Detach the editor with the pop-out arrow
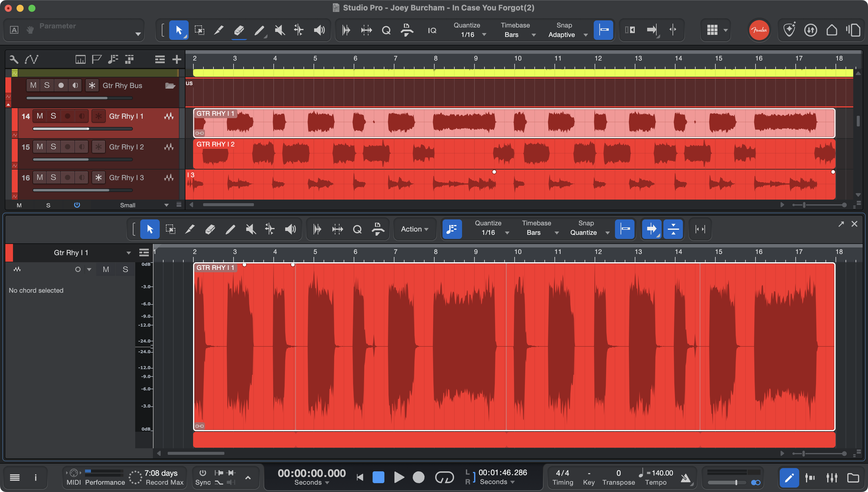868x492 pixels. click(841, 224)
